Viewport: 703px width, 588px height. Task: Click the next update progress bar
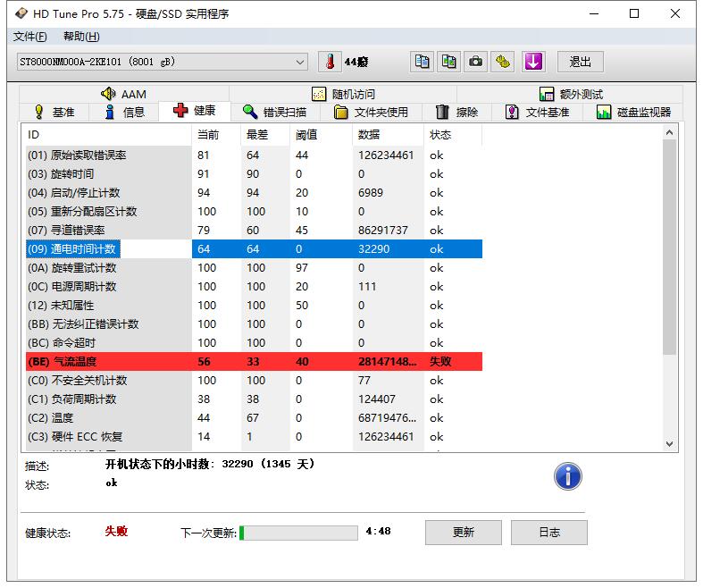(298, 533)
